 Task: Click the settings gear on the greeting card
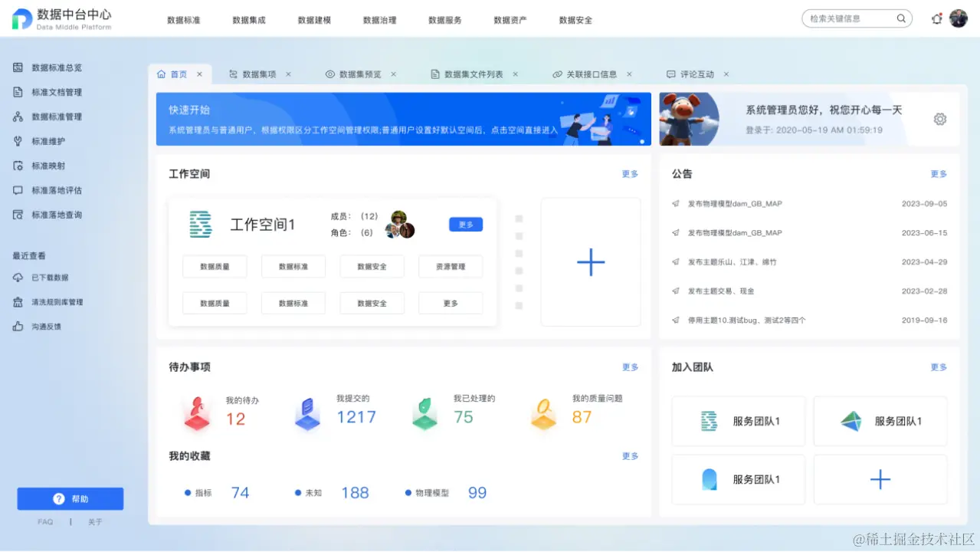click(939, 120)
